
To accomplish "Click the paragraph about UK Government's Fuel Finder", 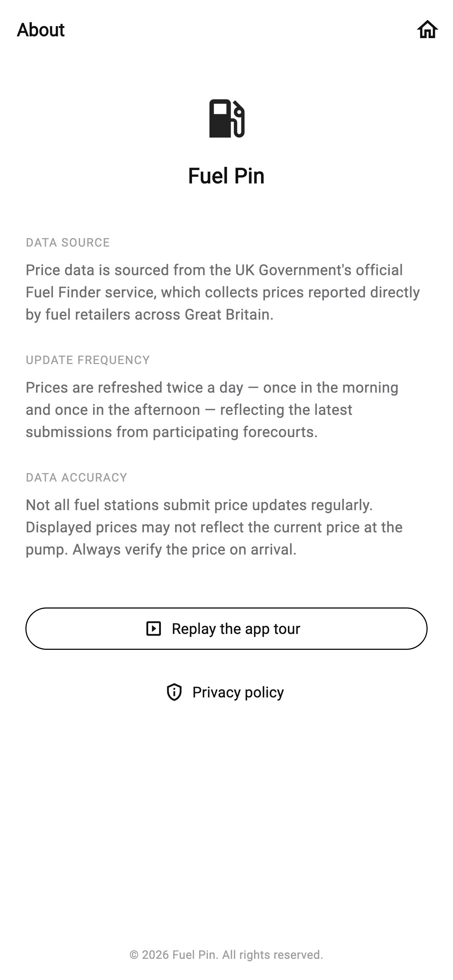I will coord(223,292).
